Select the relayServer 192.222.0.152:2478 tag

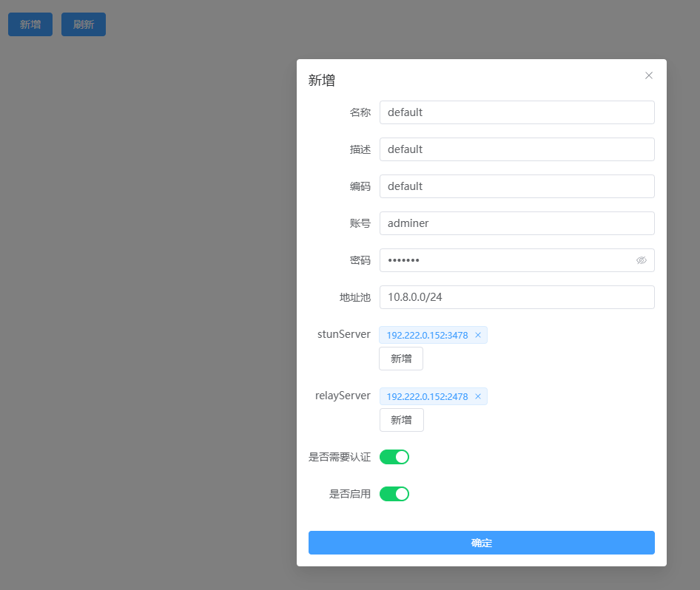(x=427, y=397)
